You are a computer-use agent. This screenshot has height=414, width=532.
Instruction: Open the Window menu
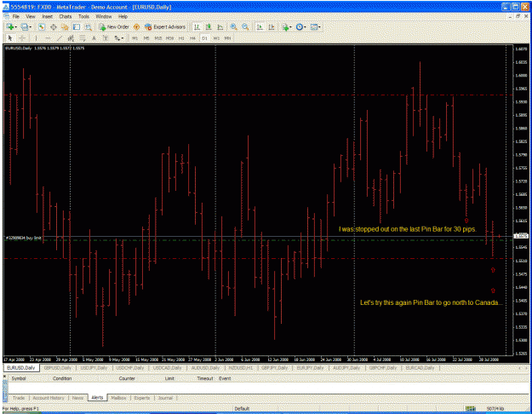point(104,16)
